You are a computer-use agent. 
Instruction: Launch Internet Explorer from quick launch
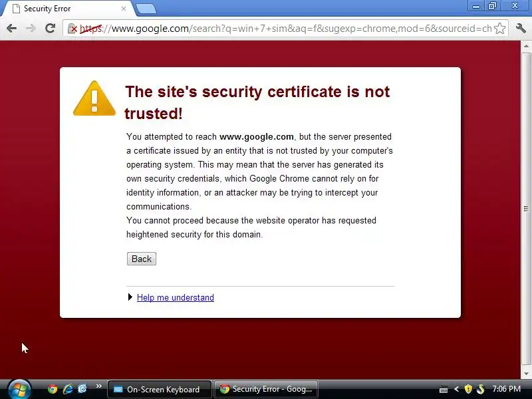pos(68,389)
